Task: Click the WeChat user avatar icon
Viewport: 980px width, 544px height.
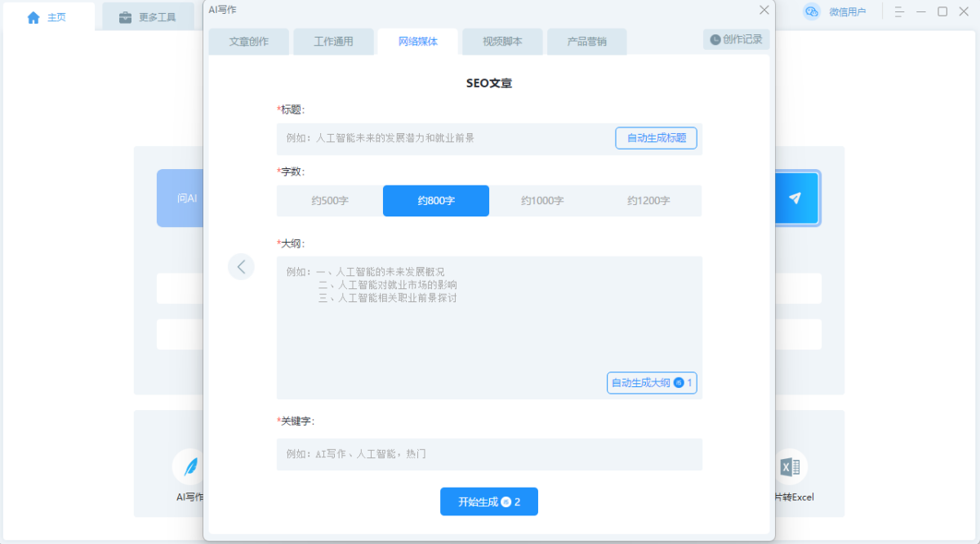Action: (x=811, y=11)
